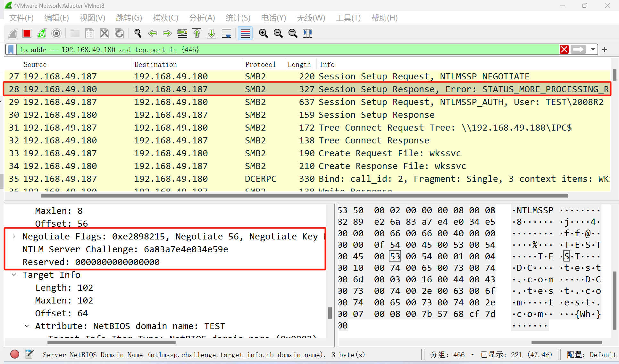Open the display filter history dropdown

tap(593, 50)
